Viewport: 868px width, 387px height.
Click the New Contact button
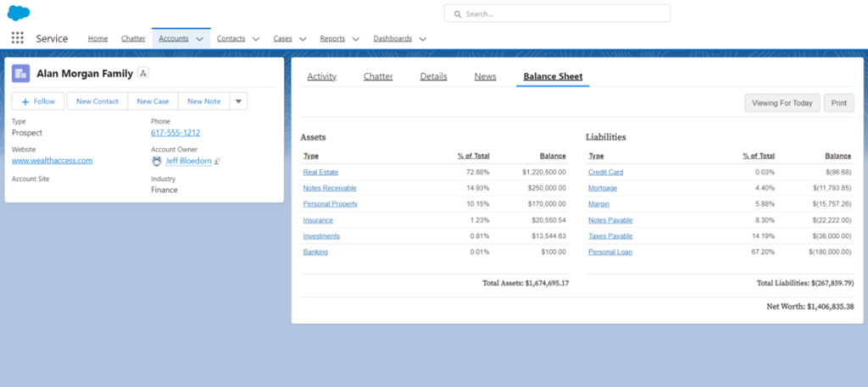(97, 101)
